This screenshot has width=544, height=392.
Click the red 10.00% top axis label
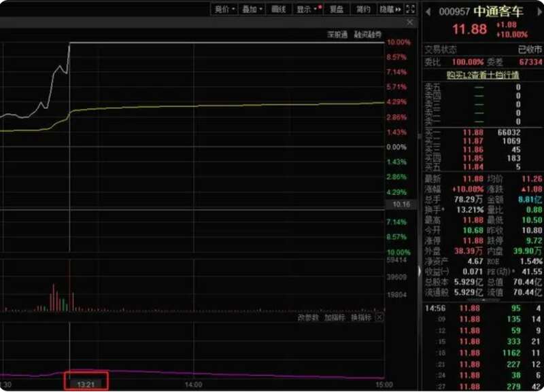[398, 42]
